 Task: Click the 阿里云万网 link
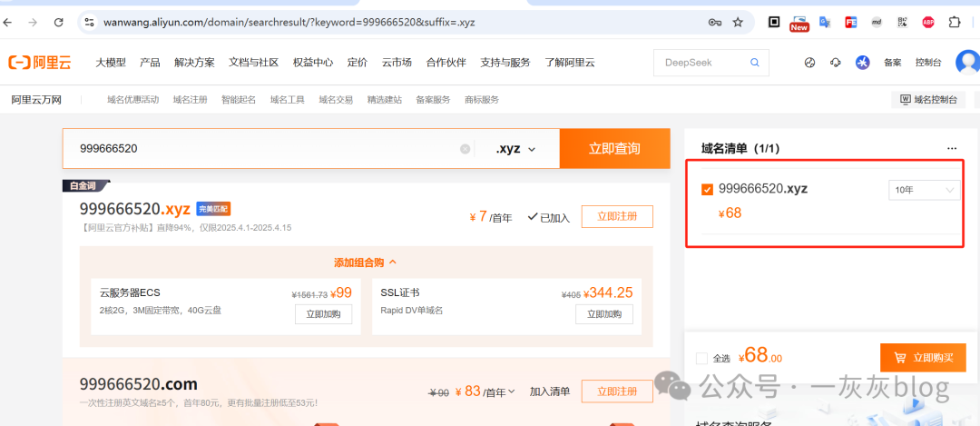coord(36,100)
